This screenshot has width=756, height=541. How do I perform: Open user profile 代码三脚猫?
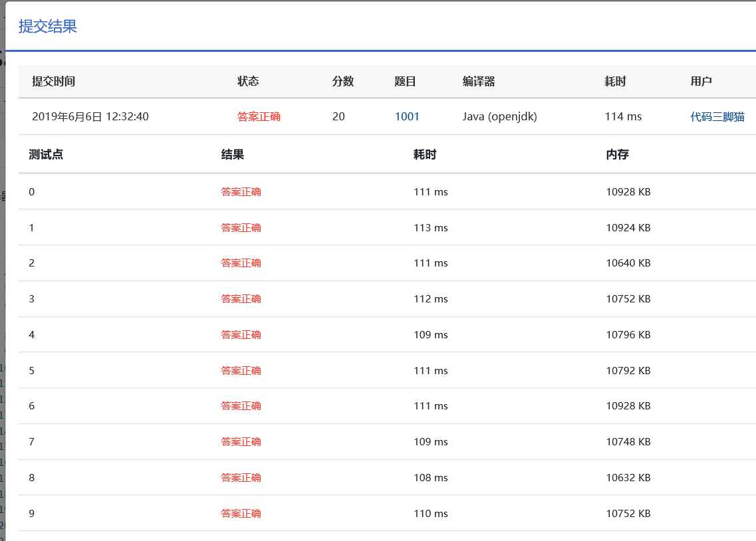[x=717, y=116]
